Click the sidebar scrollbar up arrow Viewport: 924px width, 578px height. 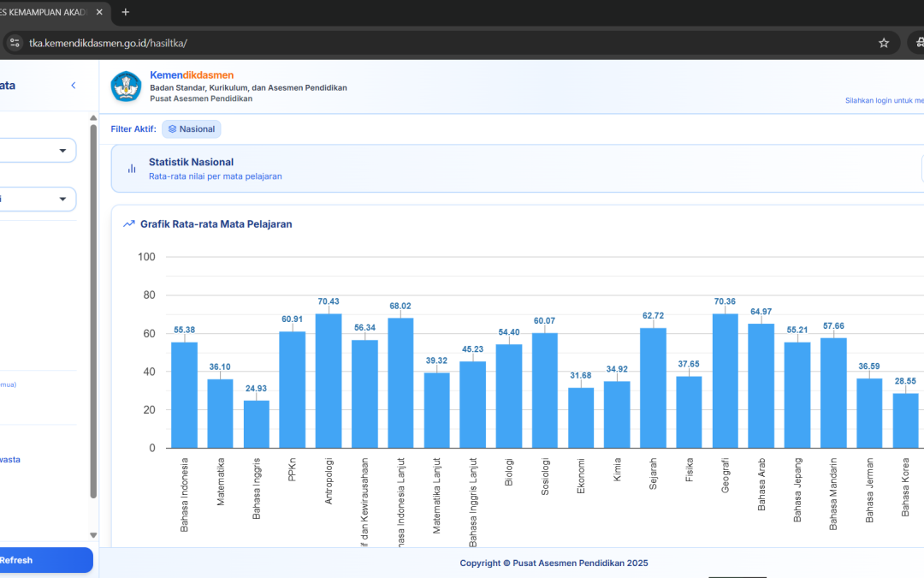click(93, 118)
